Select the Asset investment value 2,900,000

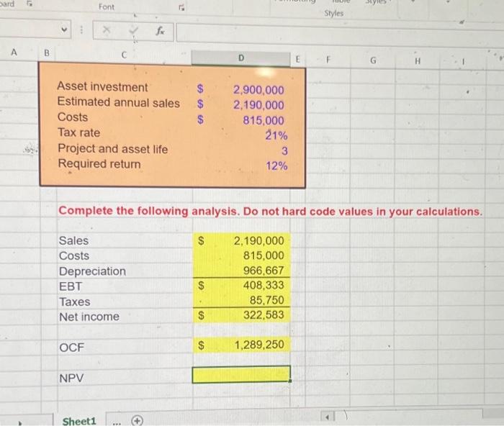point(258,90)
